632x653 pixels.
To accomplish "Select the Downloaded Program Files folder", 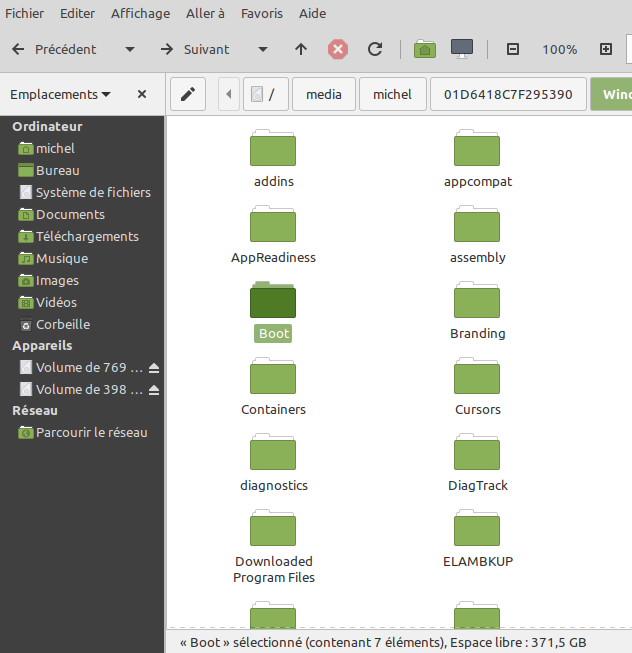I will 273,546.
